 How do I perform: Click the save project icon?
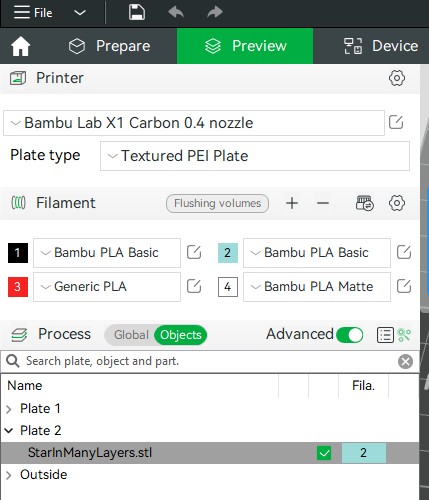137,13
